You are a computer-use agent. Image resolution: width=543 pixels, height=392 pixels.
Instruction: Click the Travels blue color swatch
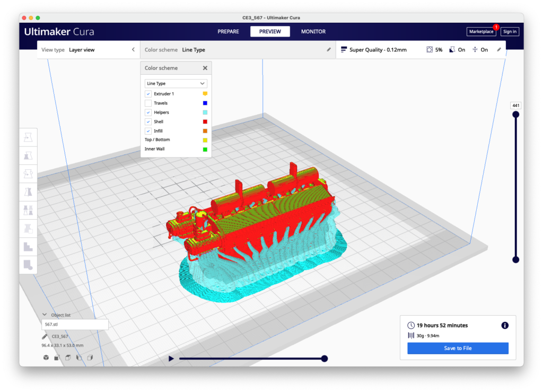205,103
